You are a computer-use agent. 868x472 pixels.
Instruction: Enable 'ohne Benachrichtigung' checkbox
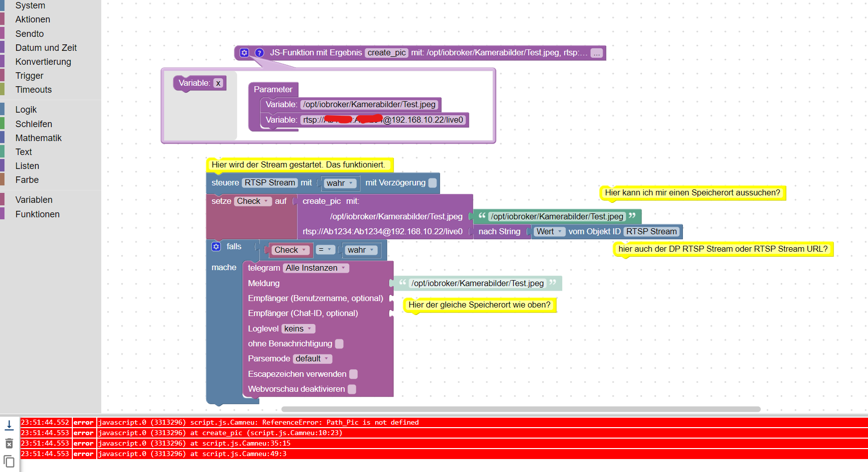point(339,344)
